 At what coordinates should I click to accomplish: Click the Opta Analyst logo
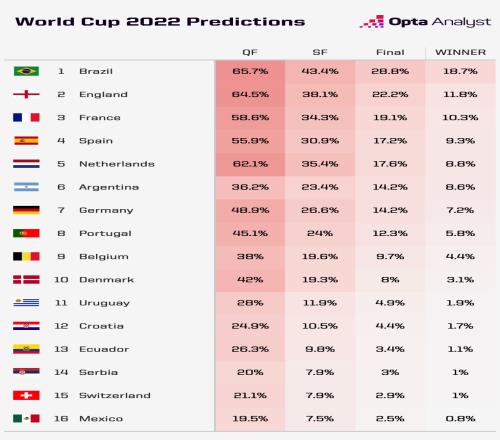pos(425,22)
